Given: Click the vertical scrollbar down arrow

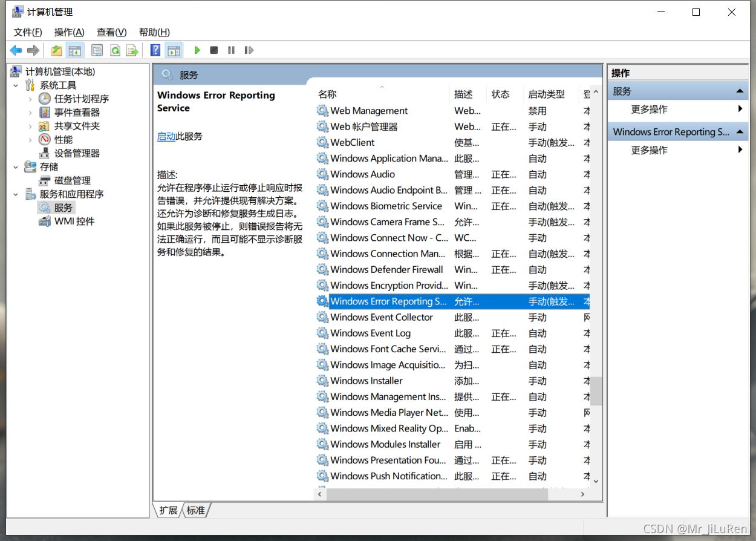Looking at the screenshot, I should (596, 481).
